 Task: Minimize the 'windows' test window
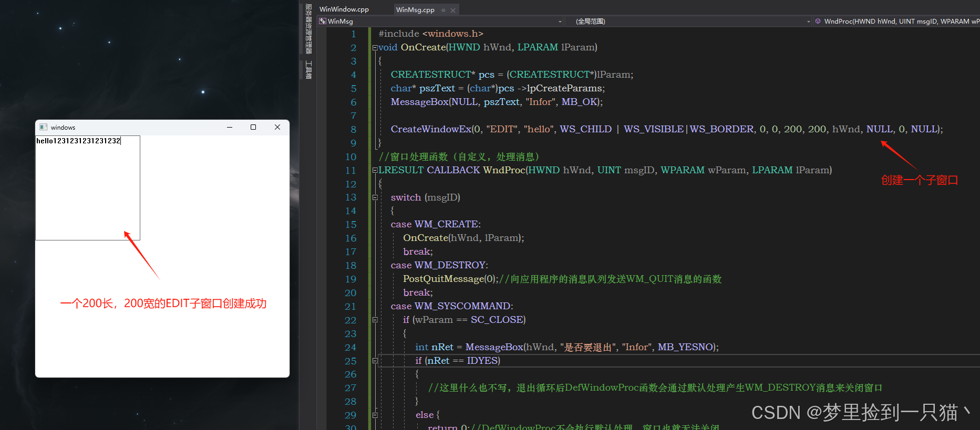point(230,127)
